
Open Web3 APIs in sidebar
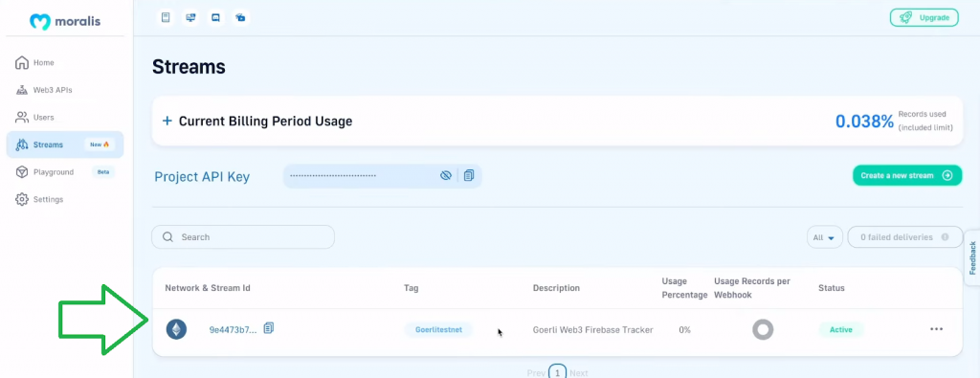pyautogui.click(x=65, y=90)
